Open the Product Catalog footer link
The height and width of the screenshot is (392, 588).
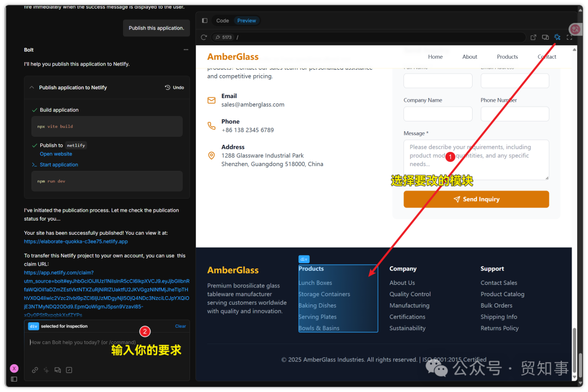(x=503, y=294)
